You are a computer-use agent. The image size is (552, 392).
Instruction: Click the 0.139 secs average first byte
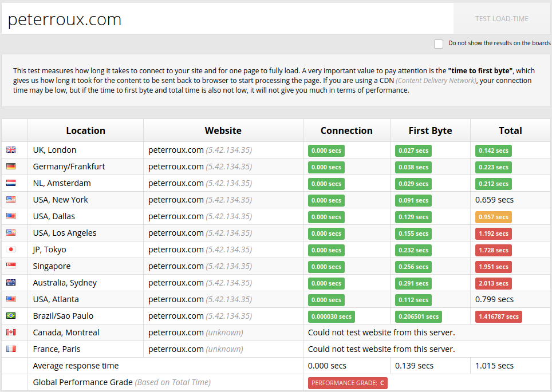pos(414,366)
